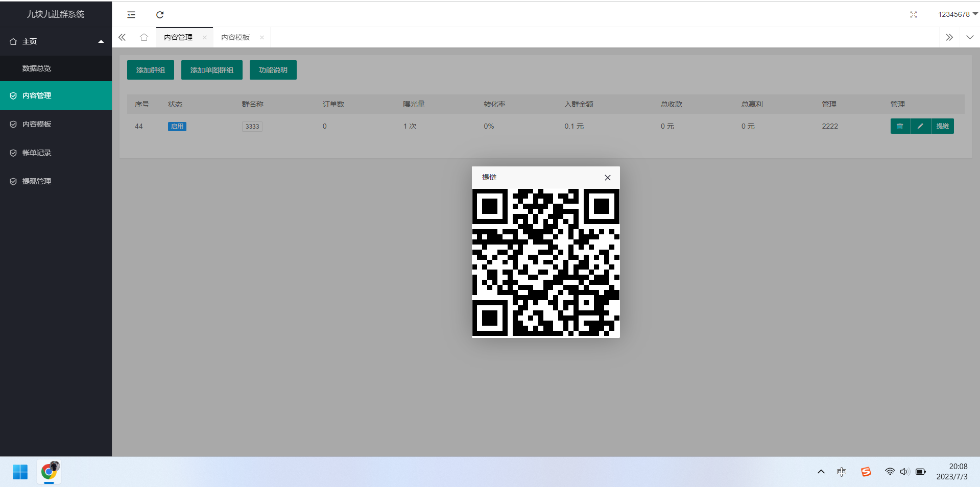The height and width of the screenshot is (487, 980).
Task: Click the 序号 column header
Action: [x=142, y=104]
